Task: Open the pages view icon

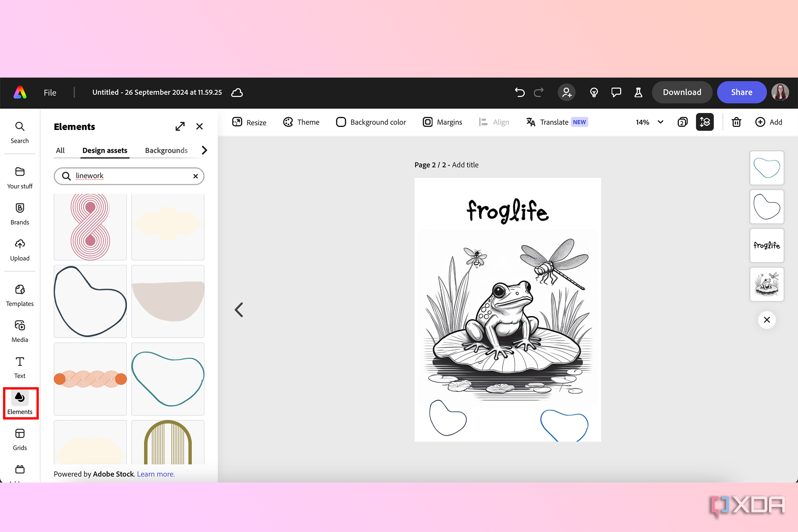Action: coord(682,122)
